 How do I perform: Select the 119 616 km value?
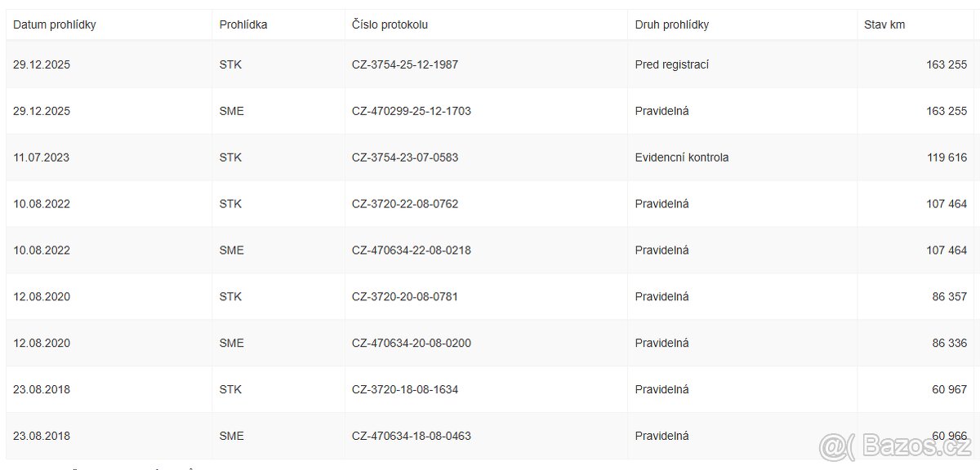click(947, 157)
